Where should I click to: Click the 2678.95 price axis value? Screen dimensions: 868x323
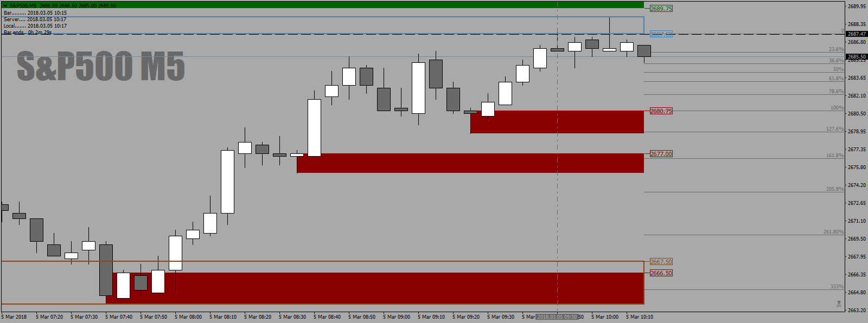[857, 132]
